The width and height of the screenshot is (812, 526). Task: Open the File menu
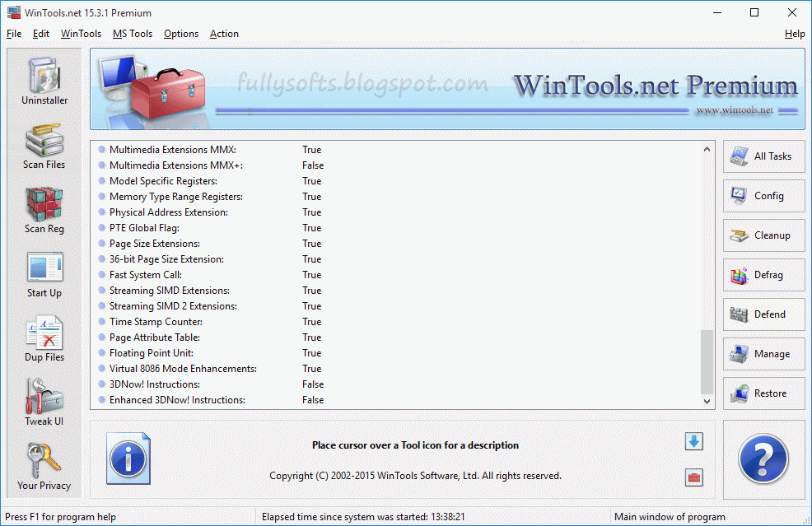coord(14,34)
